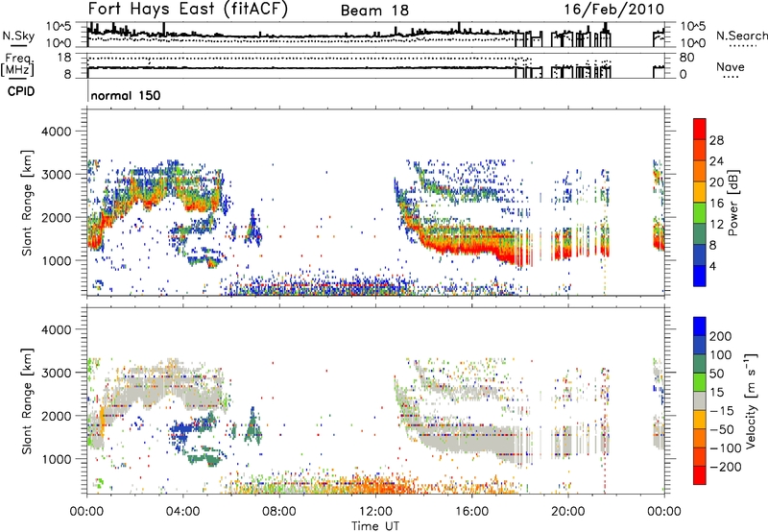Viewport: 768px width, 532px height.
Task: Select the '08:00' time tick label
Action: [279, 512]
